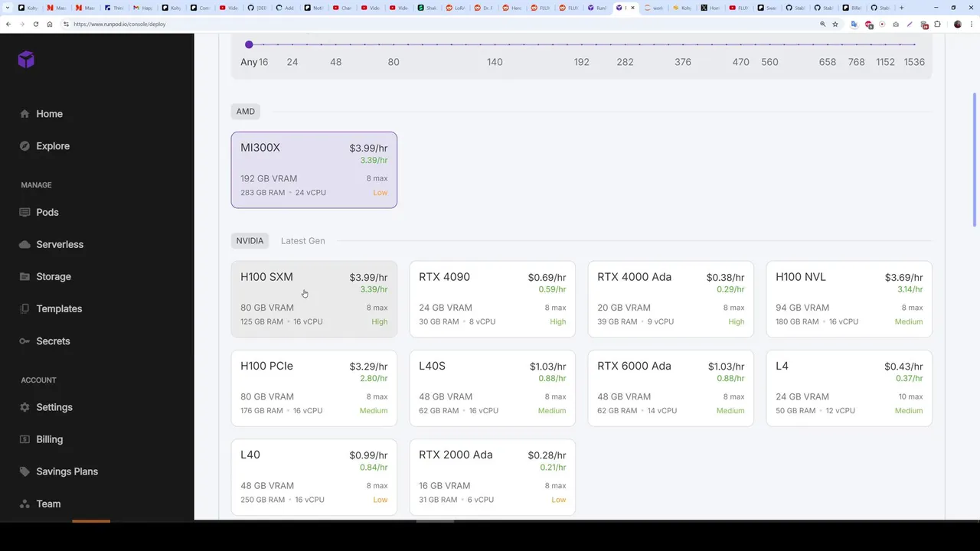980x551 pixels.
Task: Open a new browser tab
Action: pos(901,8)
